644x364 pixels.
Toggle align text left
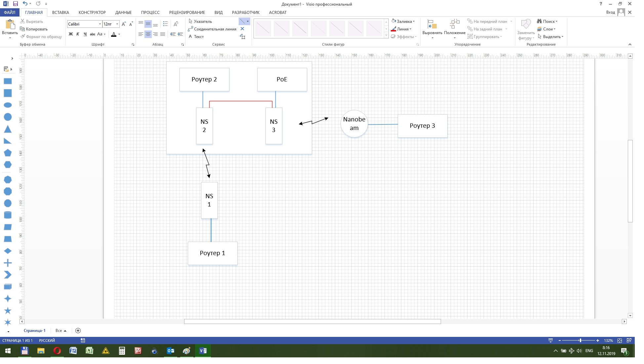point(141,34)
